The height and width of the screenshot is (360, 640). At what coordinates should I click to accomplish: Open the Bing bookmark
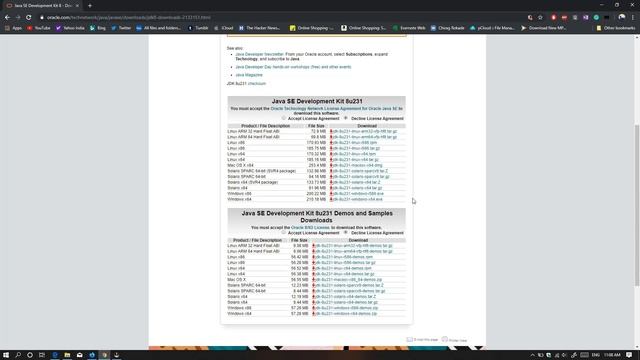tap(98, 28)
